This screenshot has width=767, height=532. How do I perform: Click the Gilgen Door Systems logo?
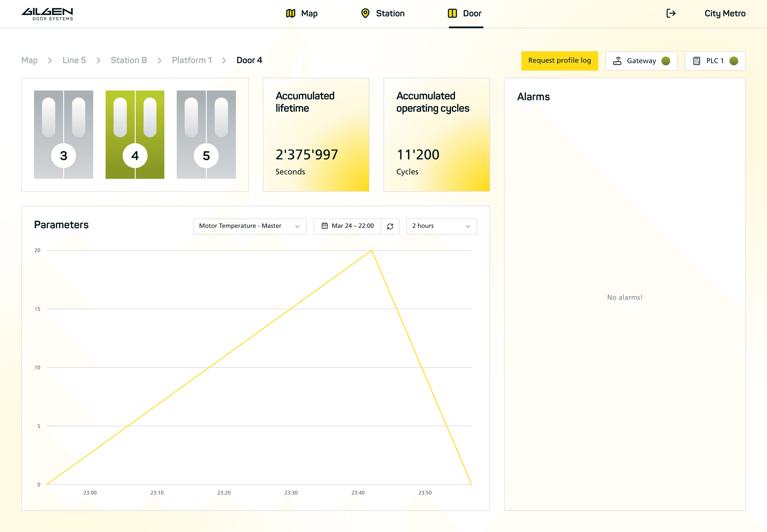[x=47, y=14]
